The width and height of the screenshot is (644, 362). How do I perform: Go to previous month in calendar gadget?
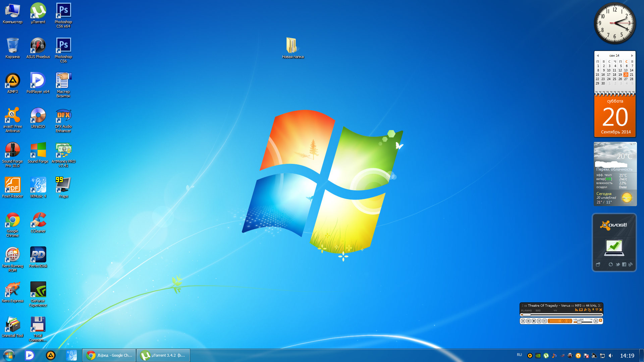(598, 56)
